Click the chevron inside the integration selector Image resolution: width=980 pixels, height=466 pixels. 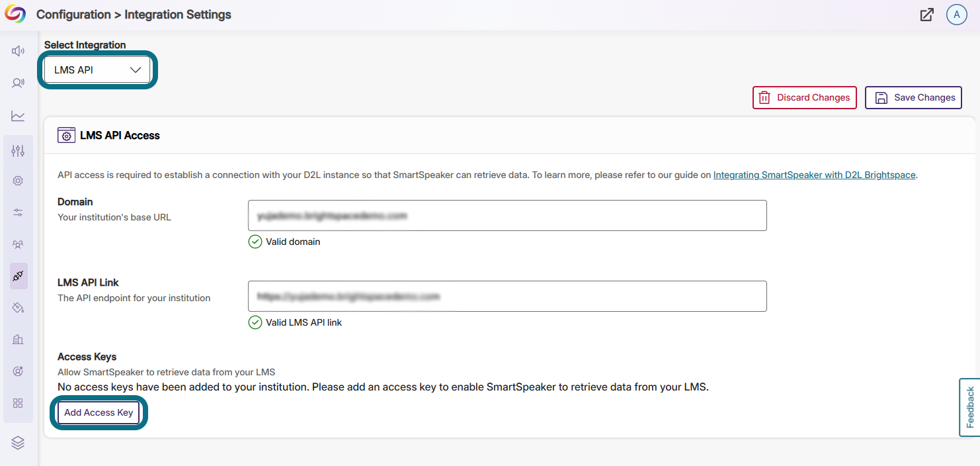(x=136, y=69)
